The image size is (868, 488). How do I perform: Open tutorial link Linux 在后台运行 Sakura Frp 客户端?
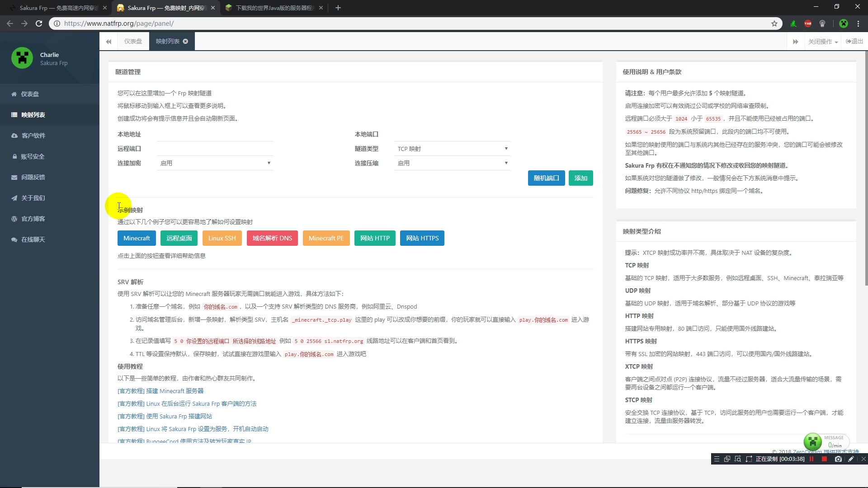[x=187, y=404]
